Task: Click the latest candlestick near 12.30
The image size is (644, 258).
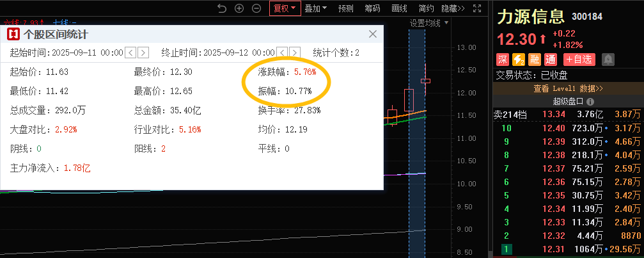Action: click(425, 81)
